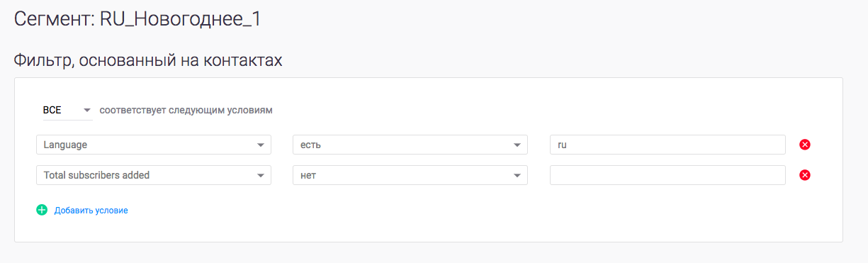Click the green plus add-condition icon
This screenshot has height=263, width=868.
tap(42, 210)
